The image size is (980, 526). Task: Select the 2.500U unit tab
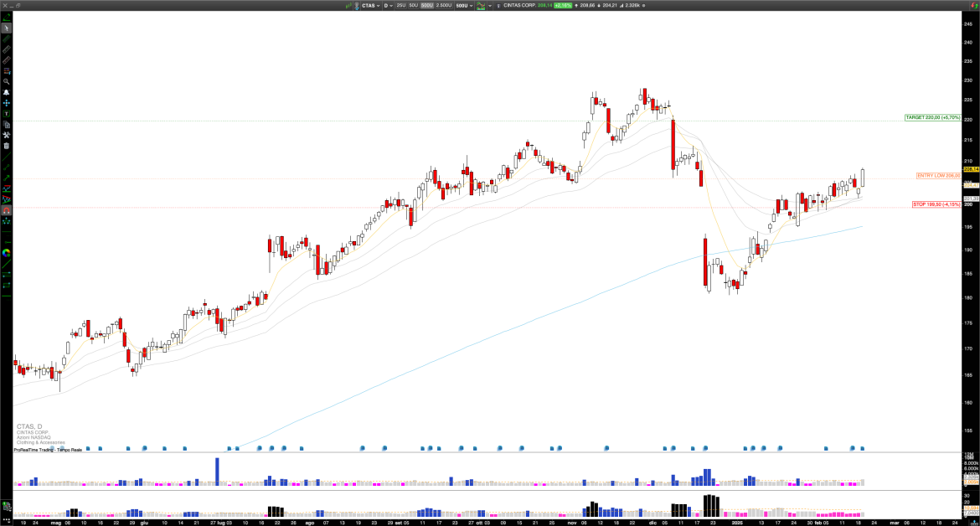pos(444,5)
